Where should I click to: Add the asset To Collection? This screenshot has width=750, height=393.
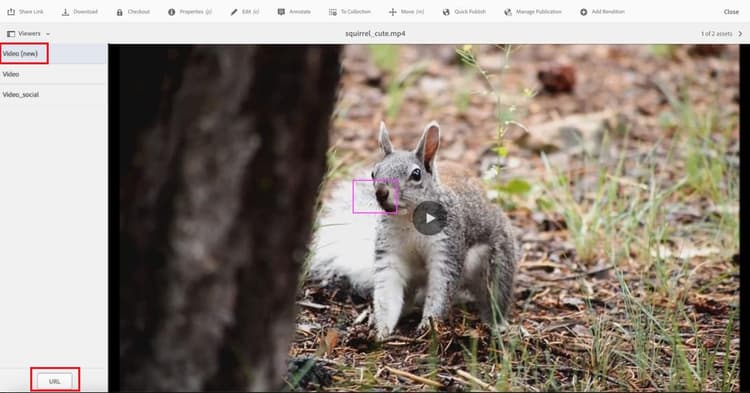click(x=350, y=11)
